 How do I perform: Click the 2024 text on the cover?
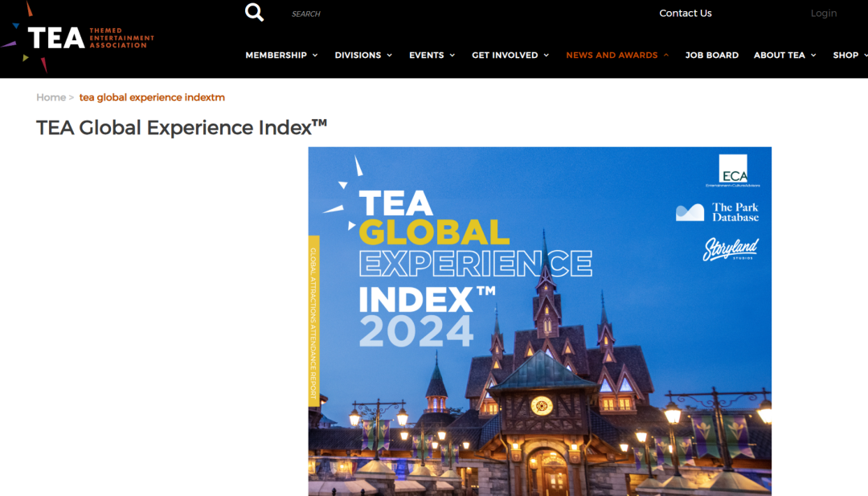pos(416,331)
